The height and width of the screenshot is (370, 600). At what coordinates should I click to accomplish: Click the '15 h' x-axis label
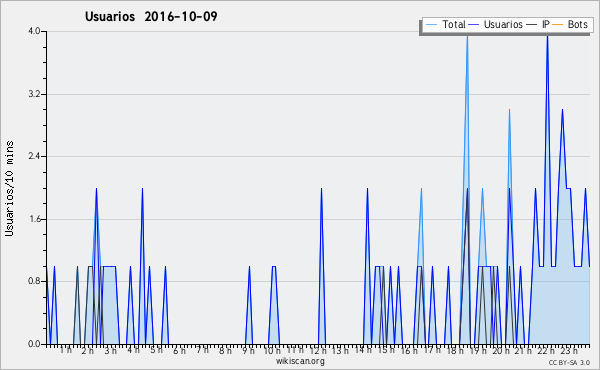point(386,350)
